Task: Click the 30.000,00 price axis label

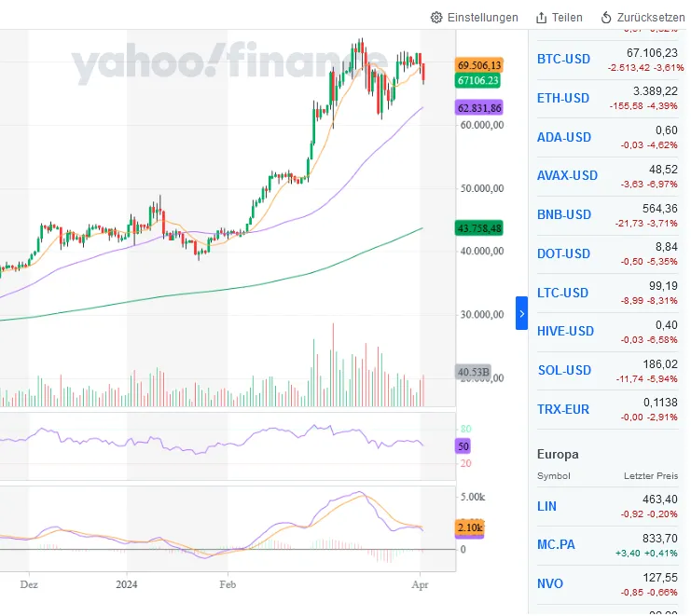Action: [482, 315]
